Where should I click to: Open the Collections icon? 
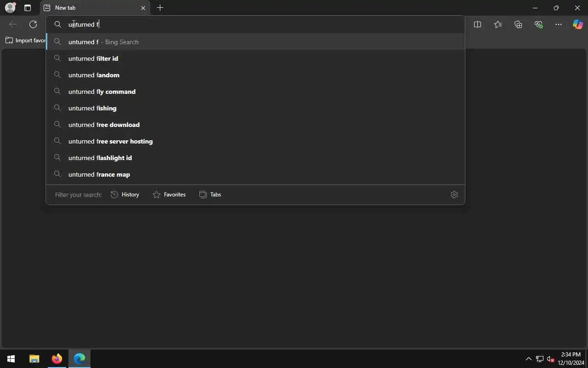click(x=518, y=24)
